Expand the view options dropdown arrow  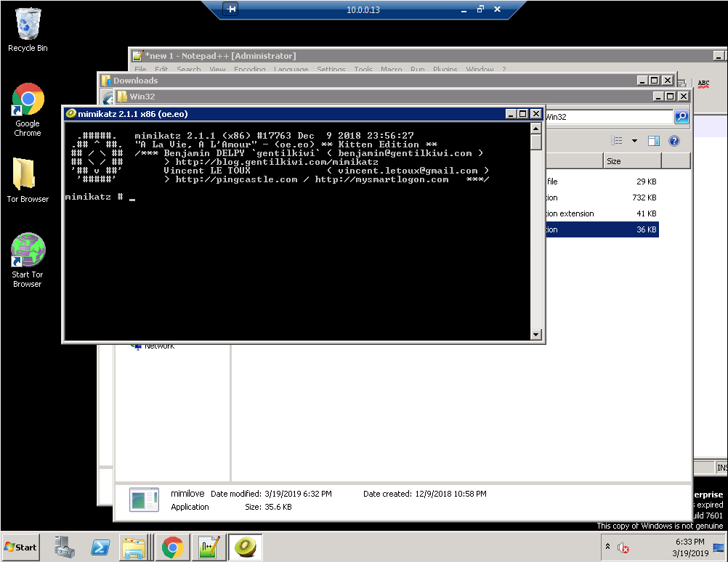click(x=634, y=141)
